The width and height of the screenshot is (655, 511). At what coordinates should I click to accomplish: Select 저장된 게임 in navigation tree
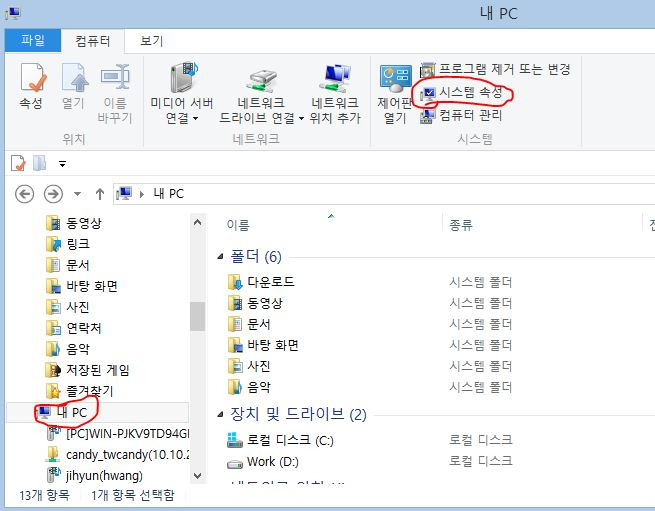[x=88, y=370]
